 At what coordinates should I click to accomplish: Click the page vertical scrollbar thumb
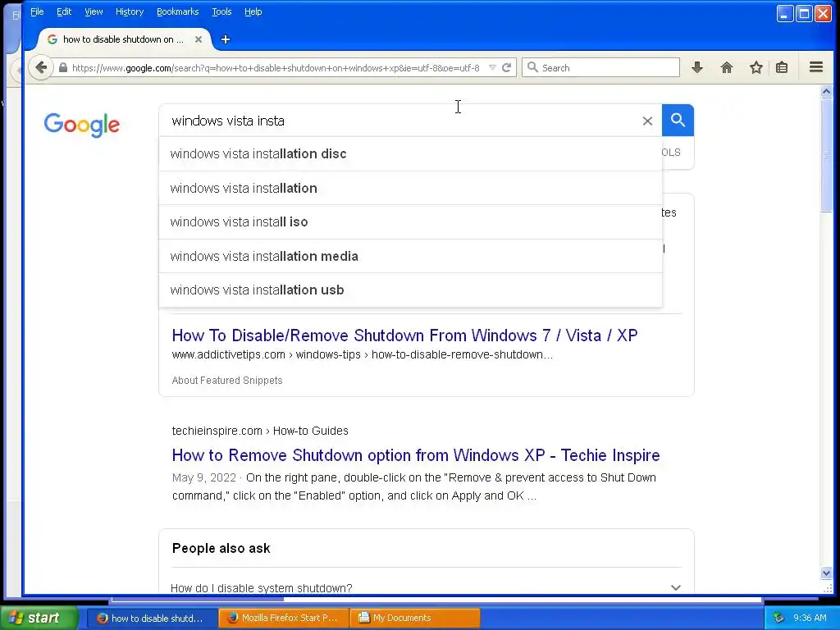coord(826,155)
